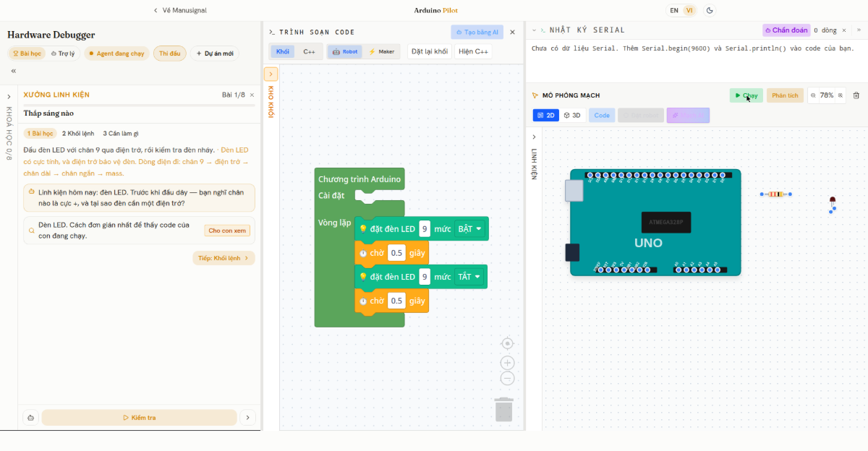Click Chẩn đoán diagnose button
Screen dimensions: 868x451
click(x=786, y=30)
